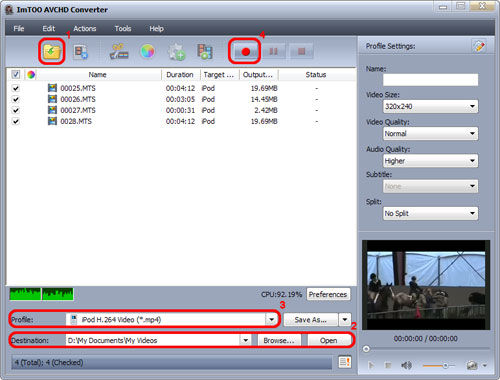Click the Add File folder icon
The height and width of the screenshot is (380, 500).
52,52
